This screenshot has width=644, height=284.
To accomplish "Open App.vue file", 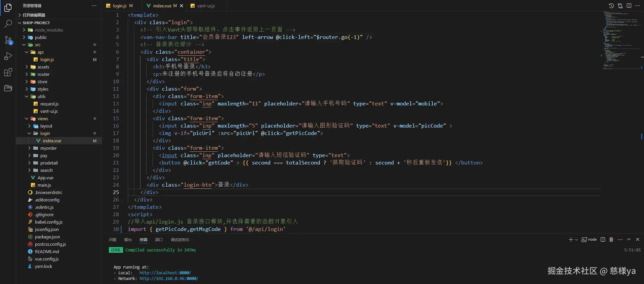I will coord(59,178).
